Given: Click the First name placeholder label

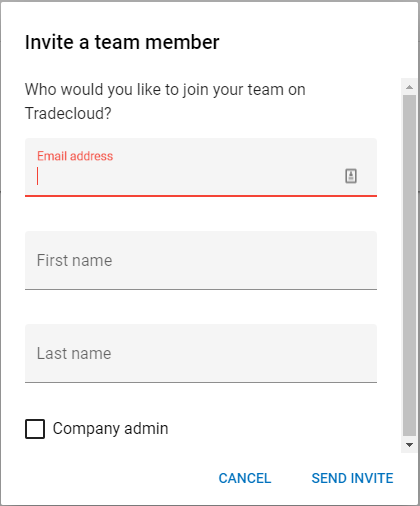Looking at the screenshot, I should point(74,260).
